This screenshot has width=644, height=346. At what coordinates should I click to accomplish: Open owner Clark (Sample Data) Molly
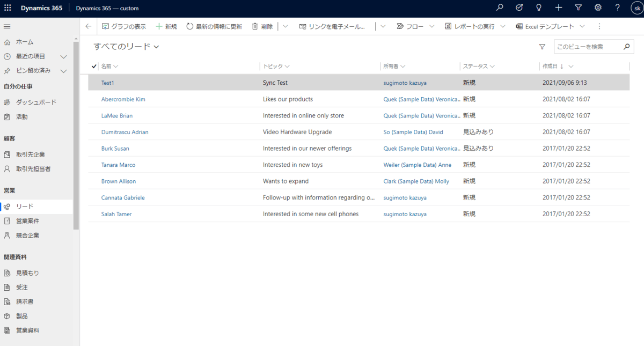click(x=416, y=181)
